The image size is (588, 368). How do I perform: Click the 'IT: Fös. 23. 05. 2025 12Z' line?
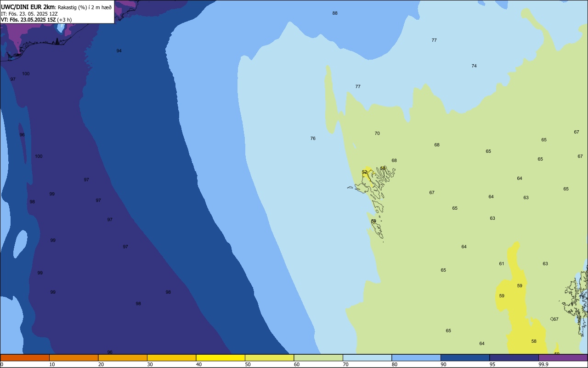29,14
